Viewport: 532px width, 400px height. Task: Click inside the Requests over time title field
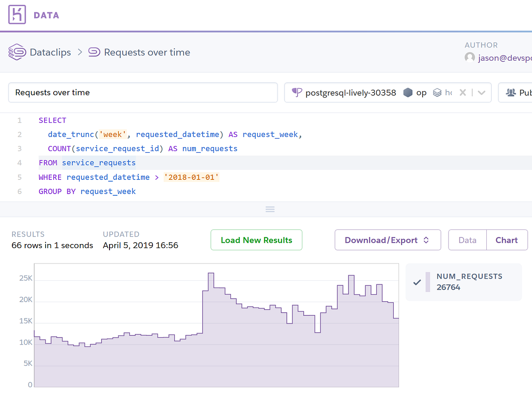click(143, 92)
